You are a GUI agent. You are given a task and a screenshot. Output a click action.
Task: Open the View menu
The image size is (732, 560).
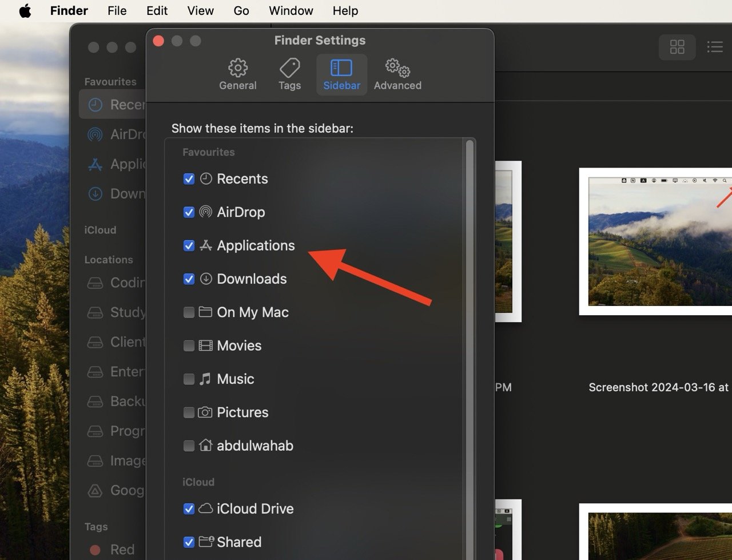pos(201,11)
